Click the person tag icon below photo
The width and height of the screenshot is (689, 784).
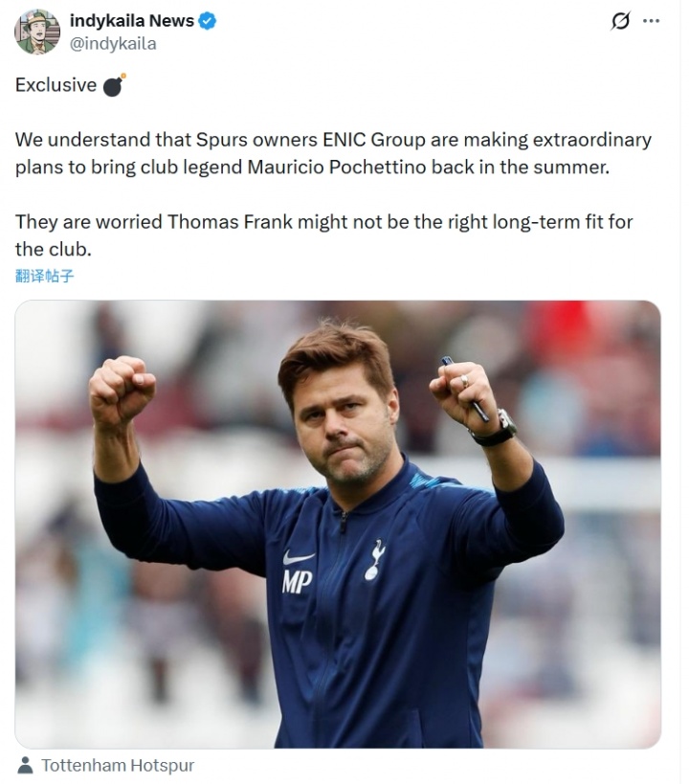(25, 765)
